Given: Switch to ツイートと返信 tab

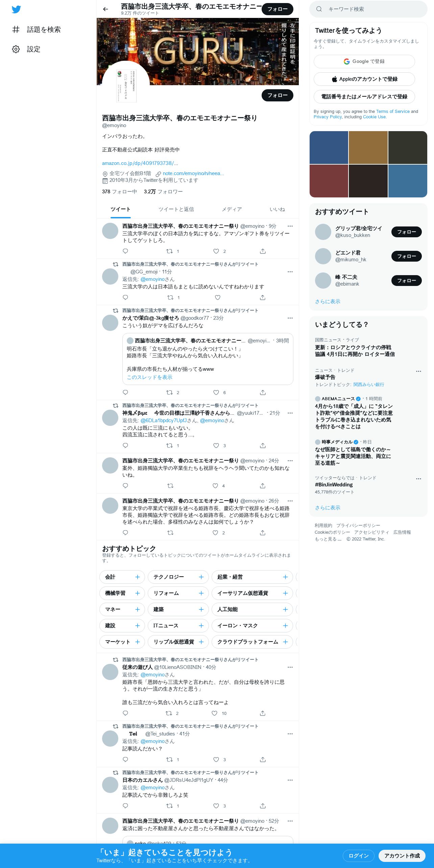Looking at the screenshot, I should (x=176, y=209).
